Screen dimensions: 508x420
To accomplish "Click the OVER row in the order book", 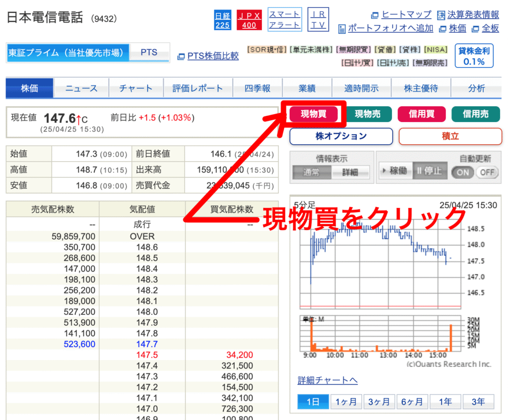I will pyautogui.click(x=142, y=237).
